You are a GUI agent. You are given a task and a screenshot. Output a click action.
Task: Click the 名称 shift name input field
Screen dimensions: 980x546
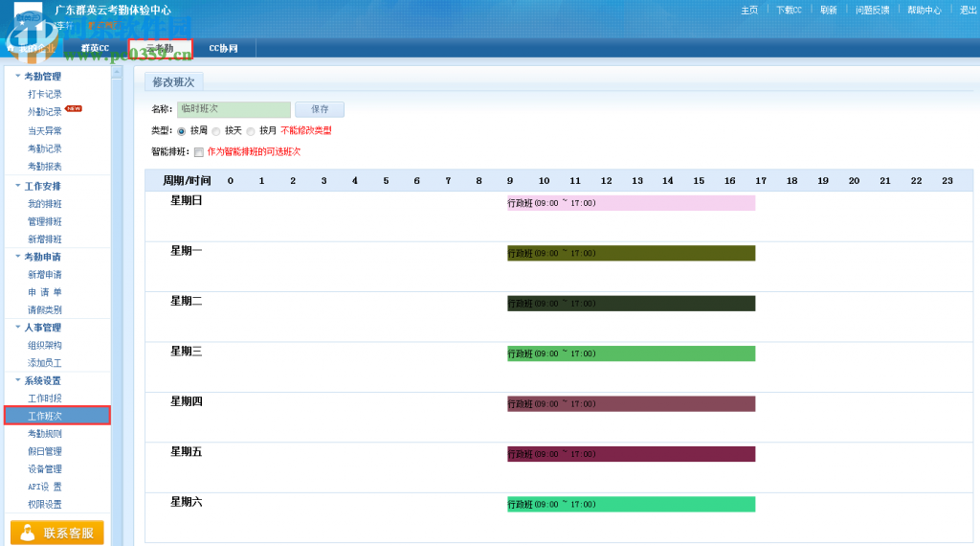tap(234, 109)
